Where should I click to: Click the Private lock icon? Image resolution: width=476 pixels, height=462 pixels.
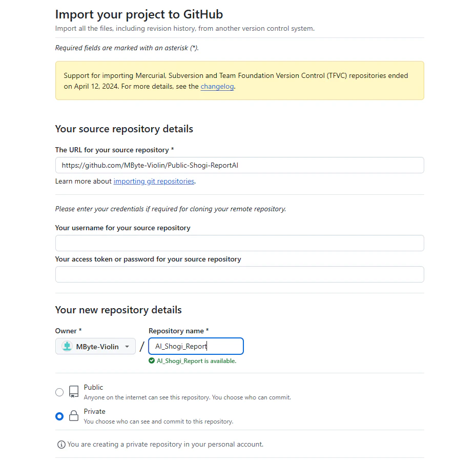pyautogui.click(x=74, y=416)
